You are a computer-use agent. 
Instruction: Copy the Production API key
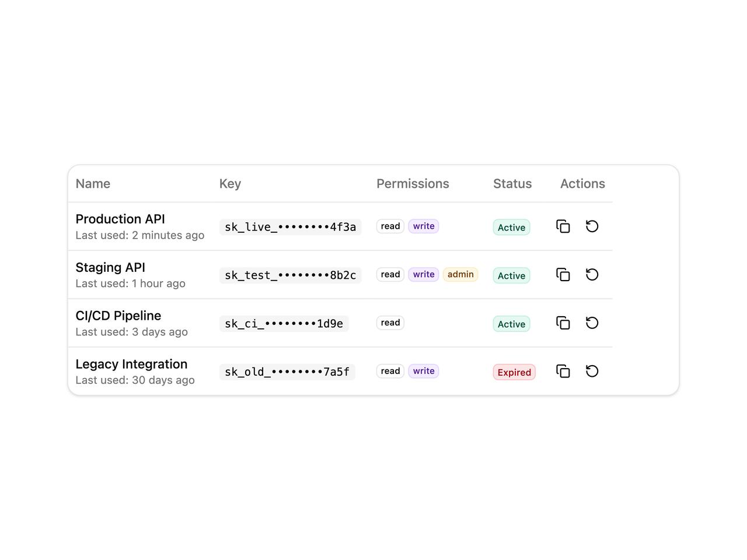pos(563,226)
